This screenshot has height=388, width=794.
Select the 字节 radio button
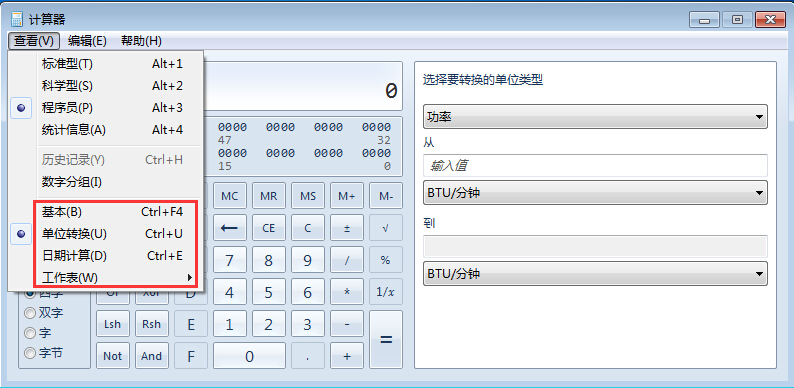tap(30, 353)
